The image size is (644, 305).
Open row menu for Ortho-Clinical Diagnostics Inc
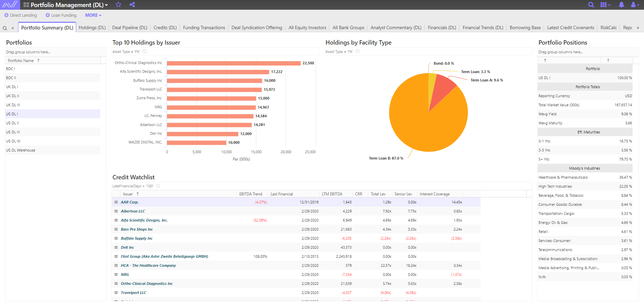(x=116, y=284)
